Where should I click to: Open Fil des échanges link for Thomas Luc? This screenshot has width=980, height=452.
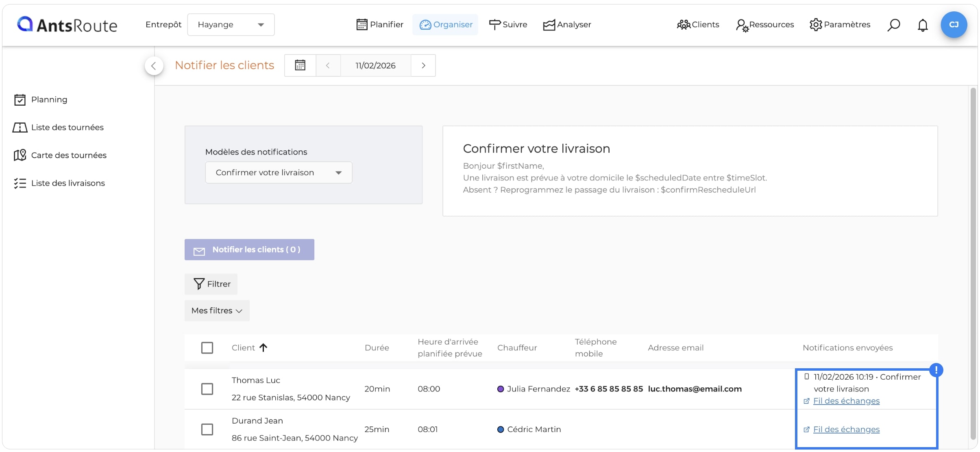(846, 401)
